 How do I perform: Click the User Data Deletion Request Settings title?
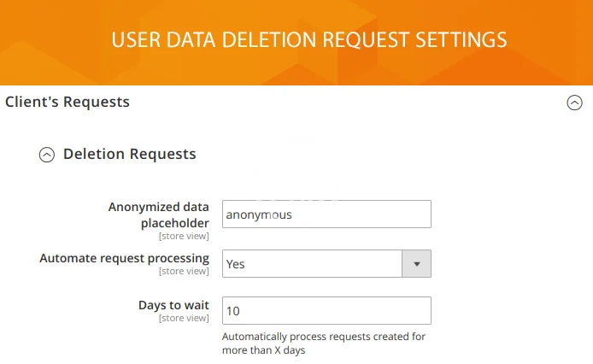pos(308,40)
